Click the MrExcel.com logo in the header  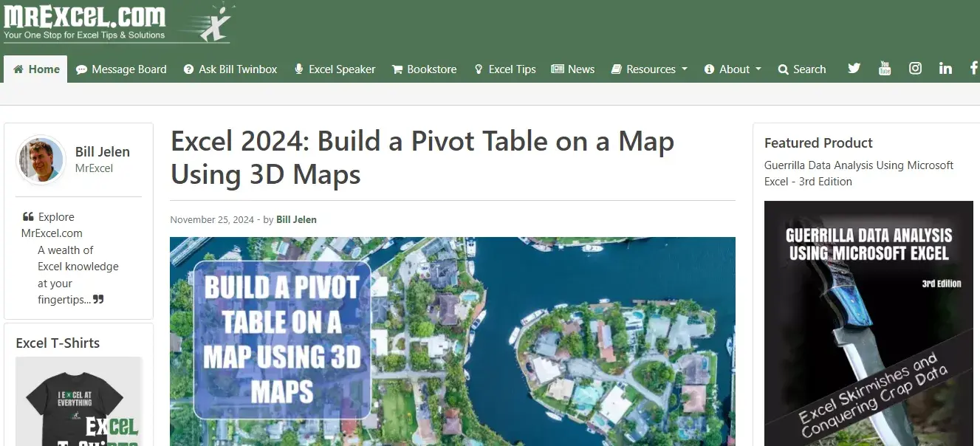click(x=118, y=22)
